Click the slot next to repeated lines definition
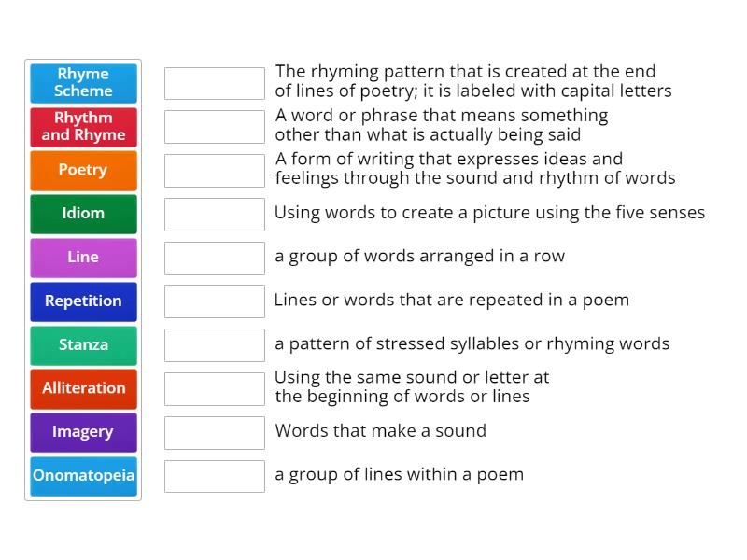Image resolution: width=747 pixels, height=560 pixels. click(x=214, y=301)
